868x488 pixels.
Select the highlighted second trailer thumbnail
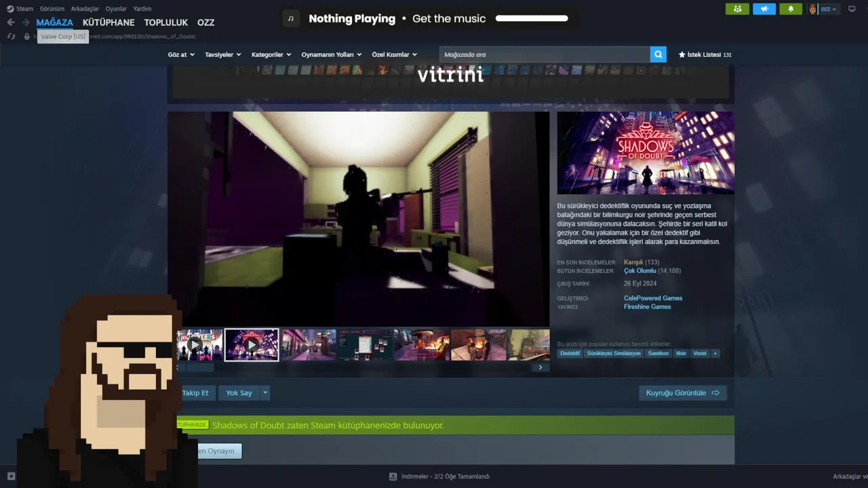pyautogui.click(x=252, y=345)
